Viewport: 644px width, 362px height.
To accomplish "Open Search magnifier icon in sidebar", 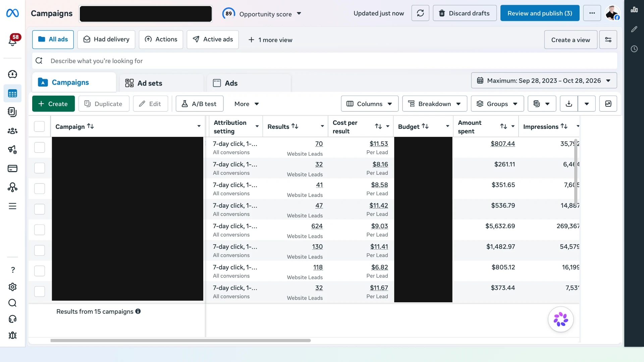I will tap(12, 303).
